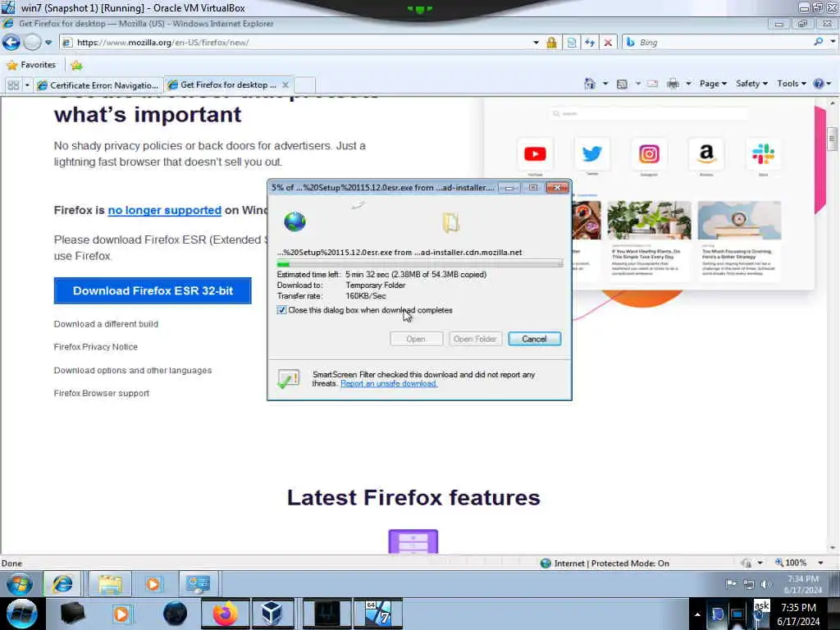The height and width of the screenshot is (630, 840).
Task: Click the Slack shortcut tile
Action: click(x=763, y=154)
